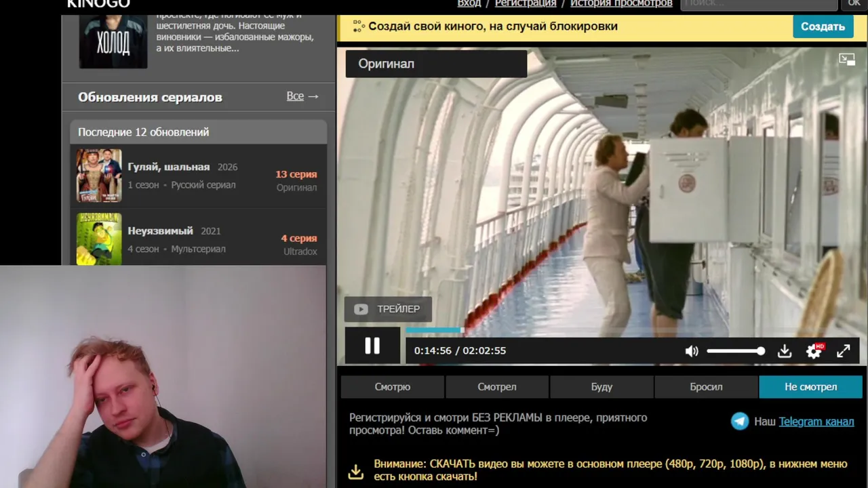Viewport: 868px width, 488px height.
Task: Click the KINOGO site logo
Action: [98, 3]
